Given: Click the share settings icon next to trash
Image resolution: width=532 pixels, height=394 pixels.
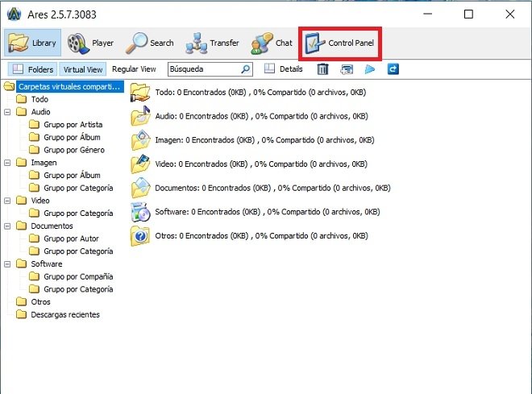Looking at the screenshot, I should pos(347,69).
